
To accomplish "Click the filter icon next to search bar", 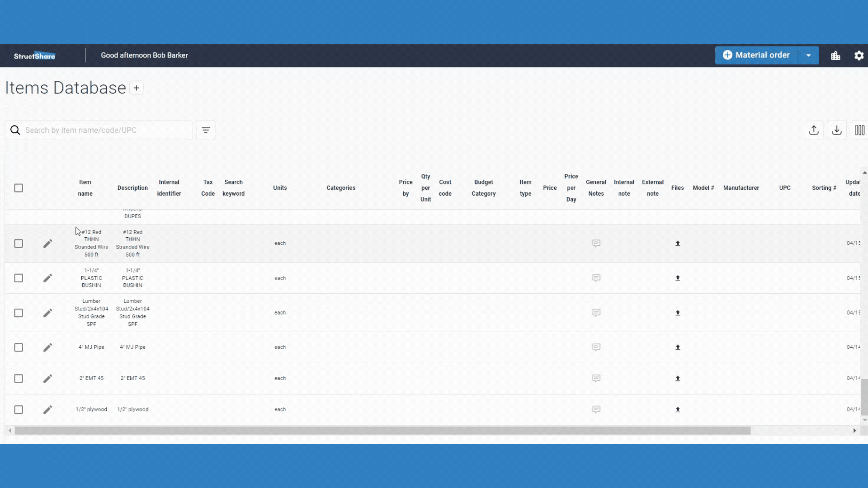I will coord(206,130).
